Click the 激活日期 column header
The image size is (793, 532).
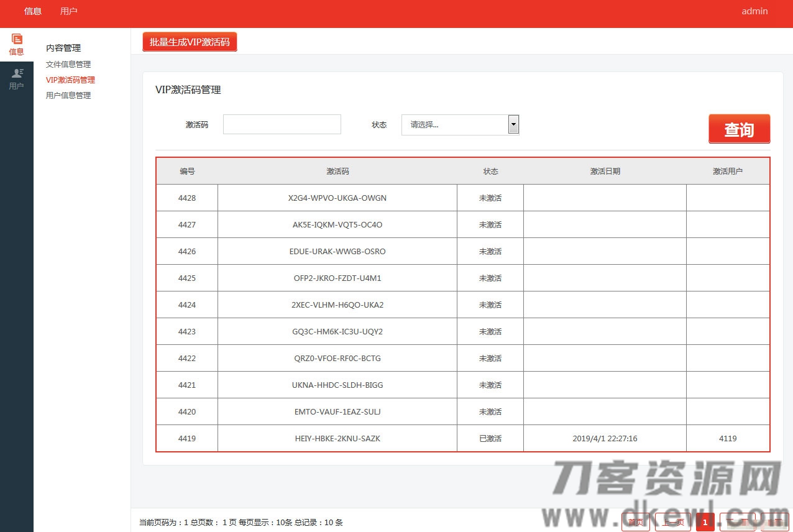(604, 171)
